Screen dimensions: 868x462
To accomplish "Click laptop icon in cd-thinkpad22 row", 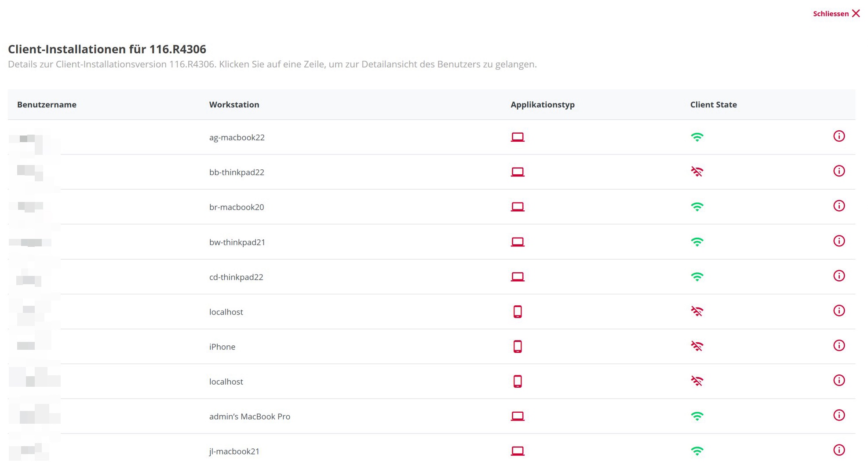I will [517, 277].
